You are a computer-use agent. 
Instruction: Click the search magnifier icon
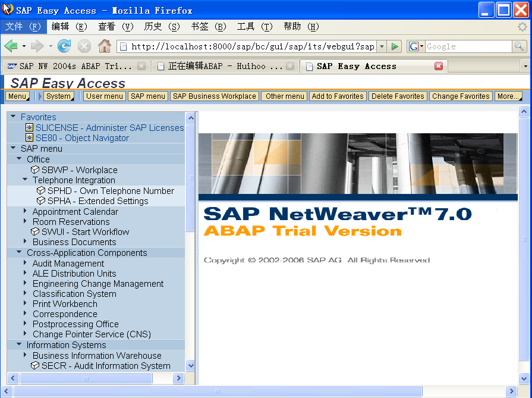tap(519, 46)
